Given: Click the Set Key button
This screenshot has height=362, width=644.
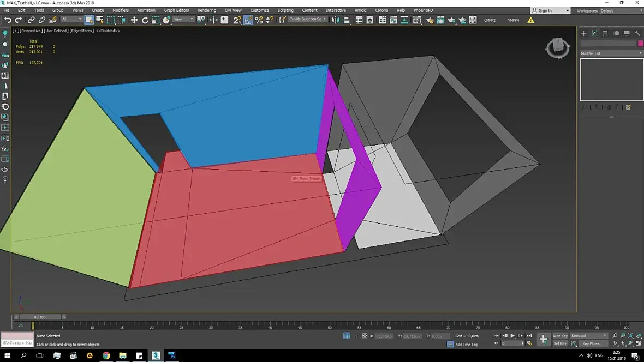Looking at the screenshot, I should point(560,343).
